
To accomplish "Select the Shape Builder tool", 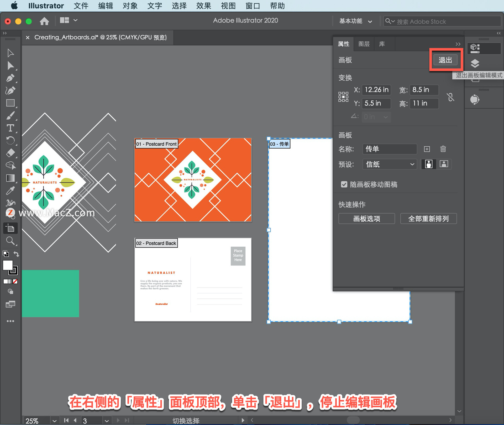I will tap(10, 166).
